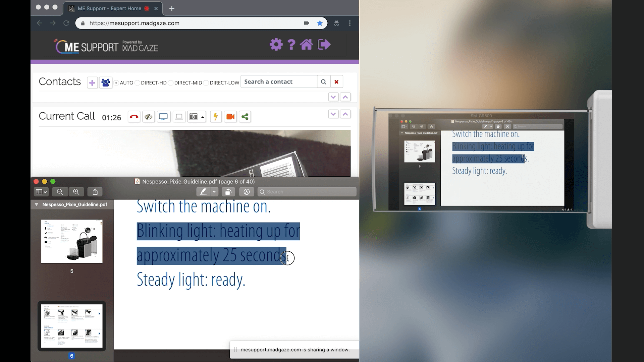Screen dimensions: 644x362
Task: Select the highlight pen tool in Preview
Action: click(x=203, y=192)
